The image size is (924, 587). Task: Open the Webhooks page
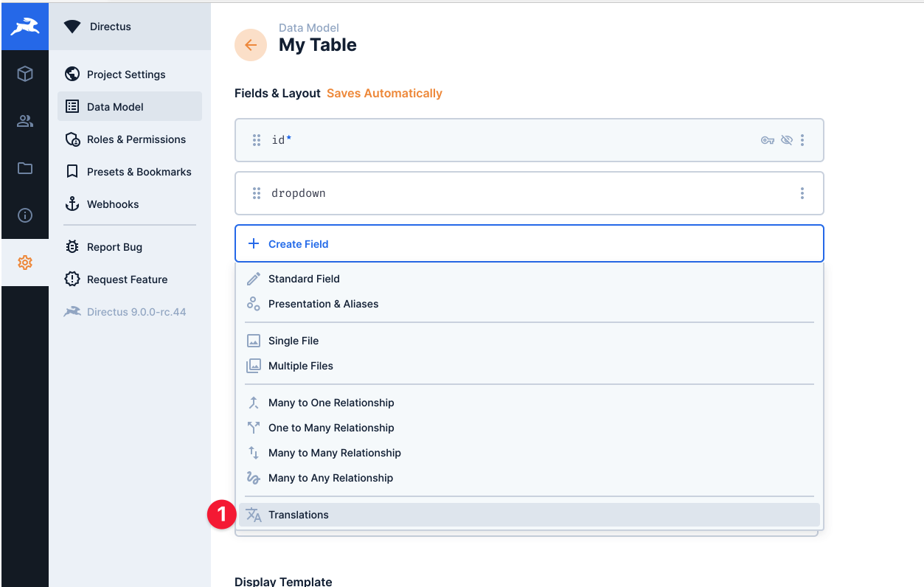pos(130,204)
